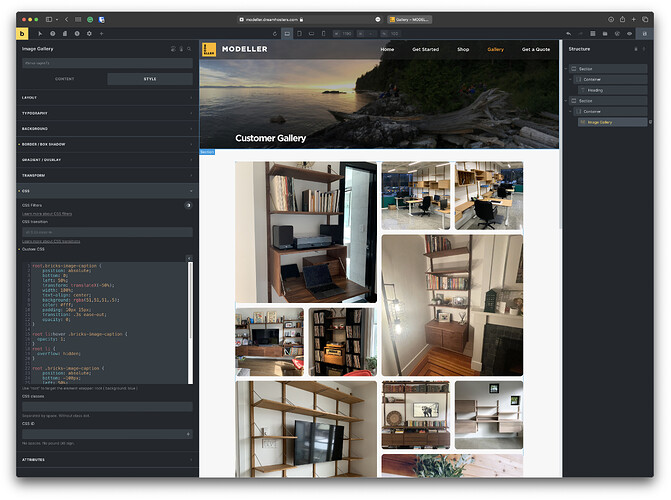
Task: Click the CSS classes input field
Action: 107,406
